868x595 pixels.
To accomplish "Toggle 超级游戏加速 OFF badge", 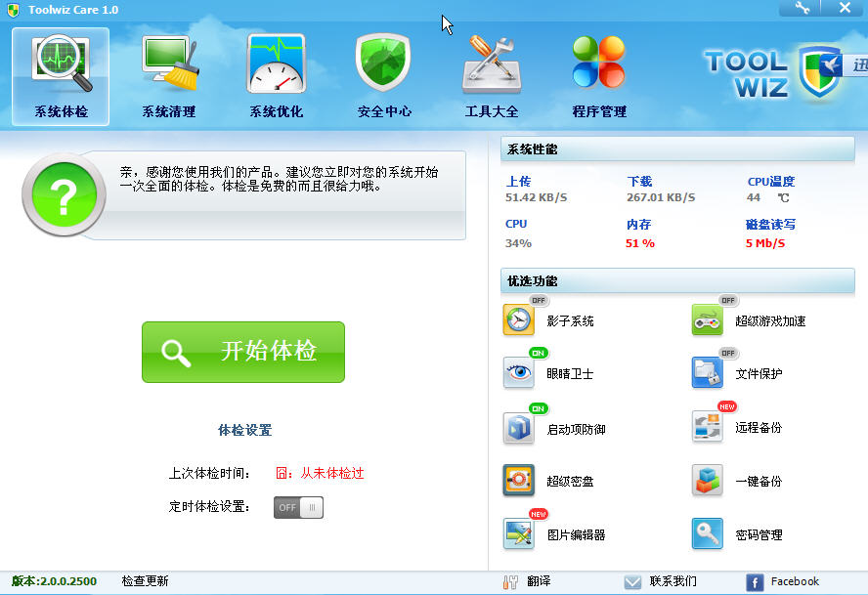I will coord(727,300).
